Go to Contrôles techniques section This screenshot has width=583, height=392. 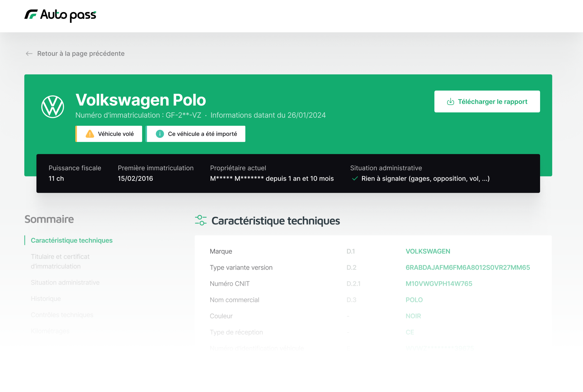click(62, 315)
